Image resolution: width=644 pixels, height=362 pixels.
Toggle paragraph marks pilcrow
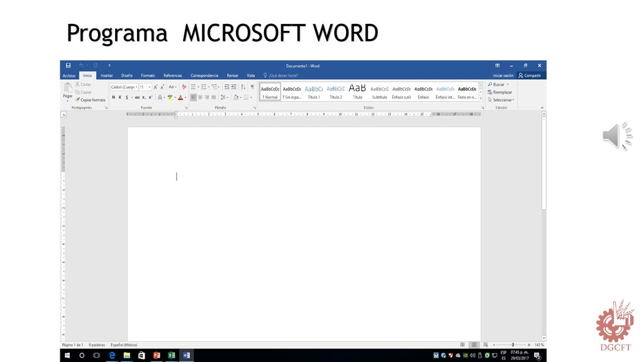pyautogui.click(x=252, y=87)
